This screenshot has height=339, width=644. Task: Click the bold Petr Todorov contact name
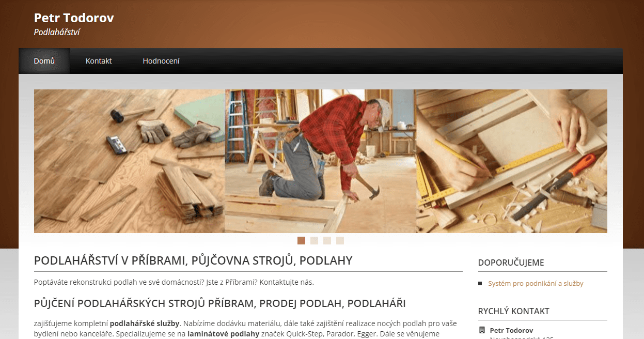[x=511, y=330]
